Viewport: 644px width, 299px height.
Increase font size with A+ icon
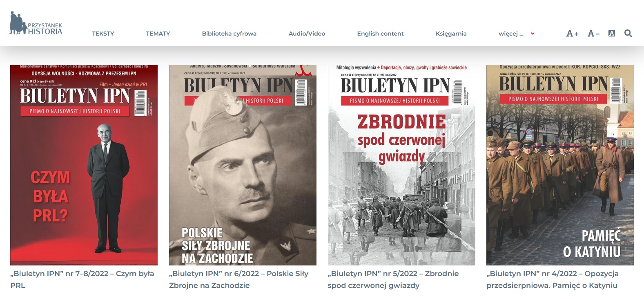pyautogui.click(x=572, y=34)
